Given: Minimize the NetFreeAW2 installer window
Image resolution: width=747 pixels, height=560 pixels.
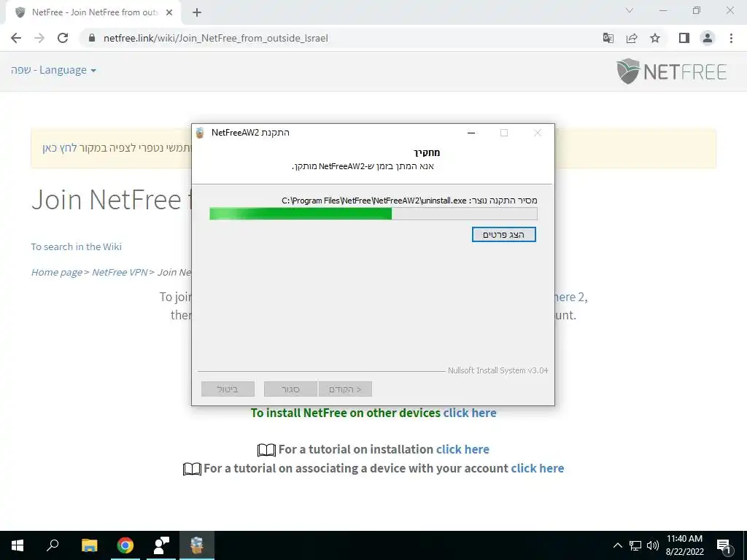Looking at the screenshot, I should [471, 133].
